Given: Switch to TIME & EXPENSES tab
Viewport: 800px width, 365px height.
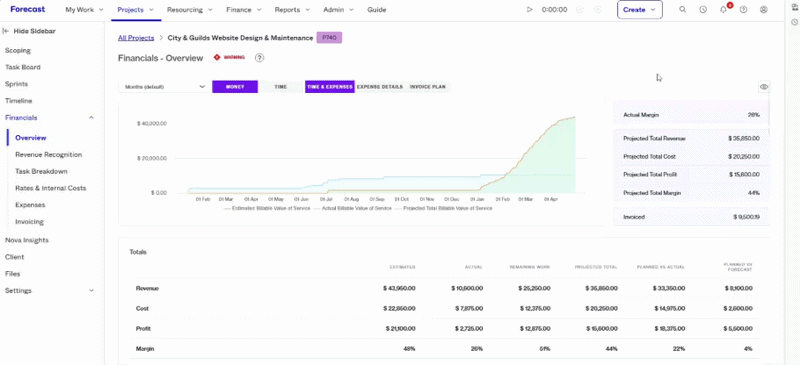Looking at the screenshot, I should tap(330, 87).
